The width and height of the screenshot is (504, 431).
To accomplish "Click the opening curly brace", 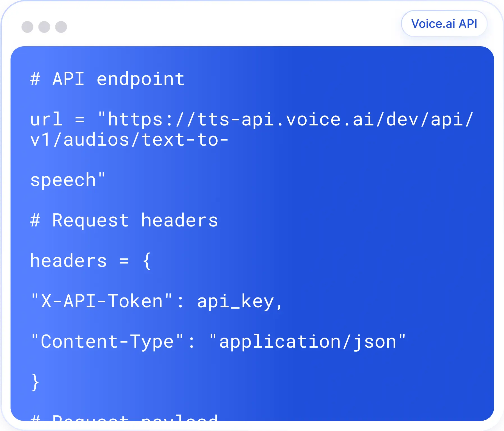I will click(x=147, y=261).
